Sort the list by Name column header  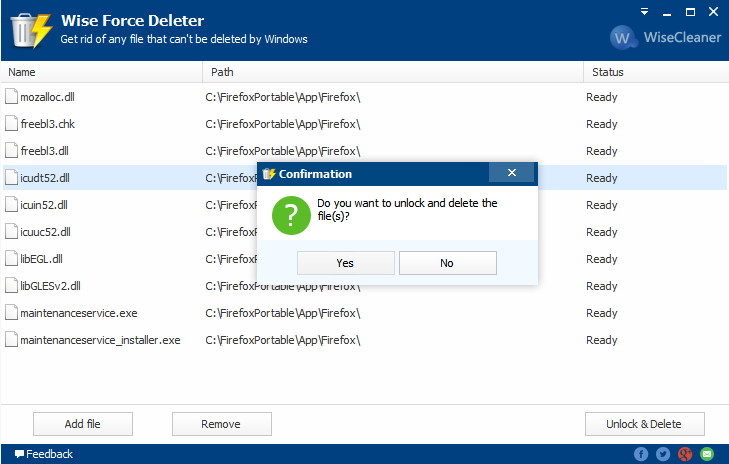pos(100,72)
